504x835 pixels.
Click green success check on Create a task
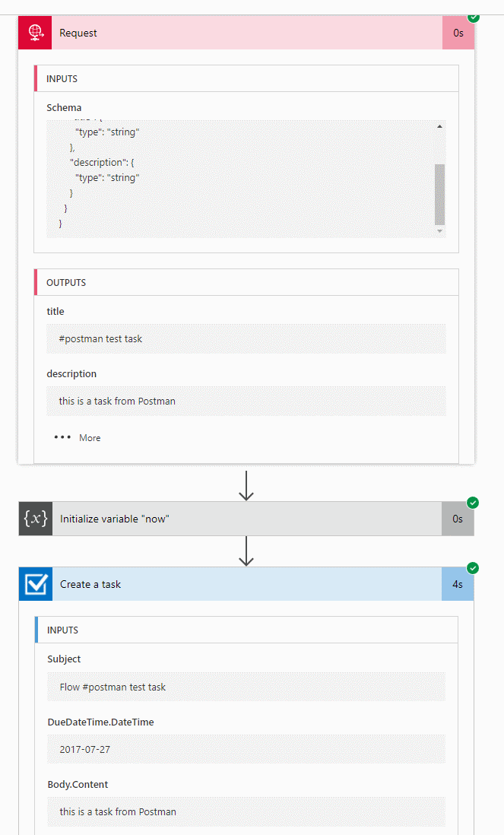point(473,568)
